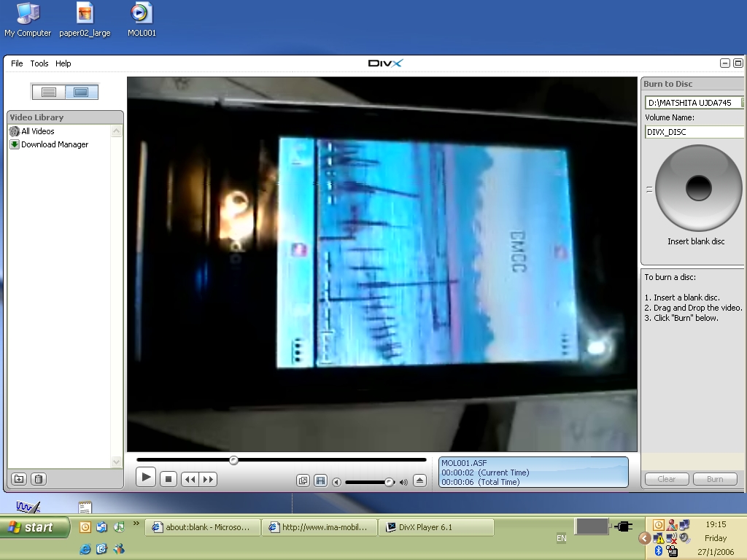
Task: Click the Stop playback button
Action: (x=169, y=479)
